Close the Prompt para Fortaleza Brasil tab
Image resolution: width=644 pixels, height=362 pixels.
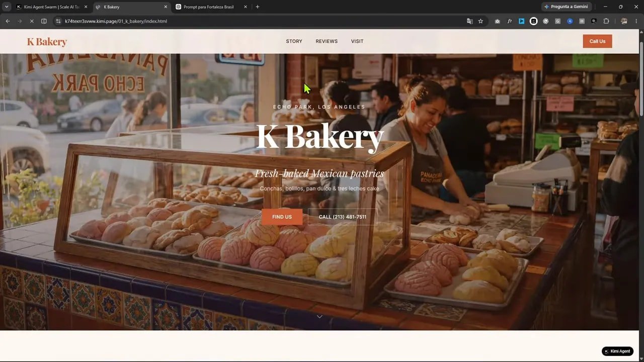tap(246, 7)
